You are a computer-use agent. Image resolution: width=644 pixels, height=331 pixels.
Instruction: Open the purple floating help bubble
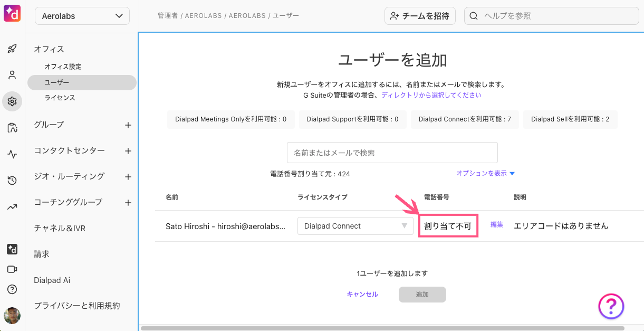pos(611,306)
